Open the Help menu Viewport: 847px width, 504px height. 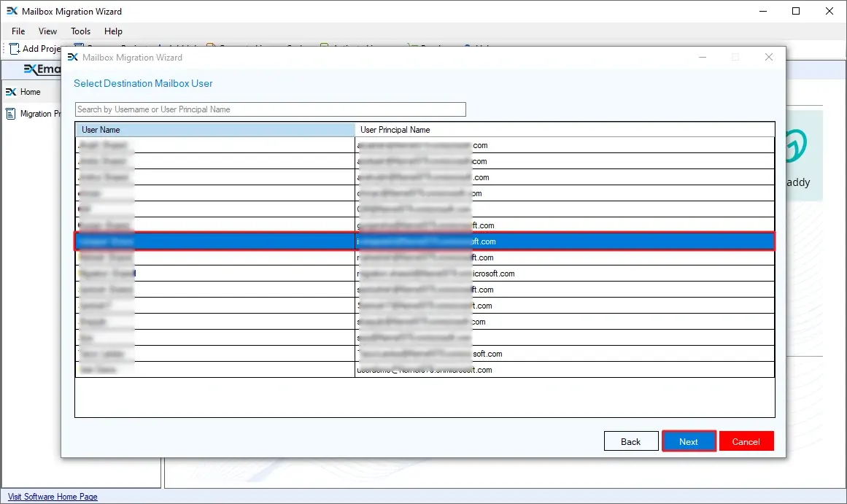coord(113,31)
